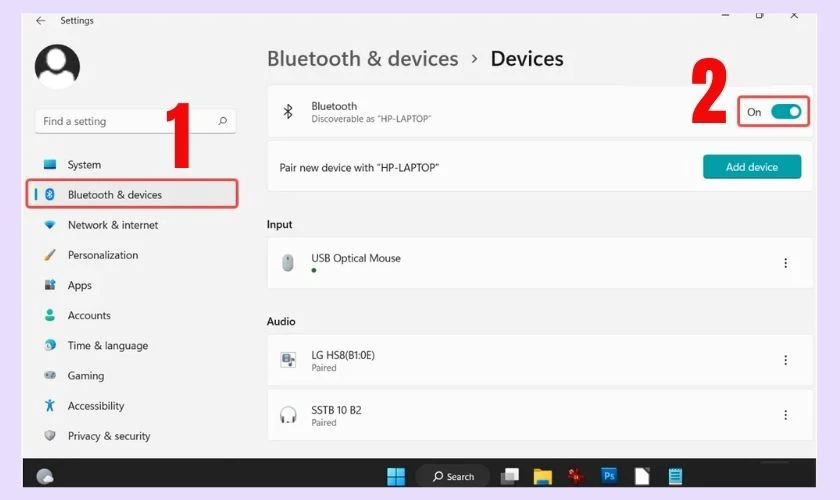The width and height of the screenshot is (840, 500).
Task: Click the USB Optical Mouse text
Action: coord(356,258)
